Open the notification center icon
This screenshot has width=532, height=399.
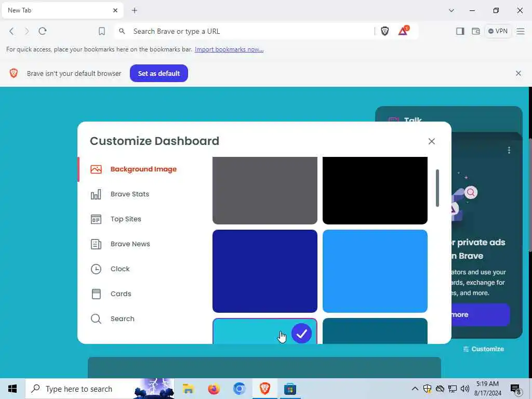click(515, 390)
